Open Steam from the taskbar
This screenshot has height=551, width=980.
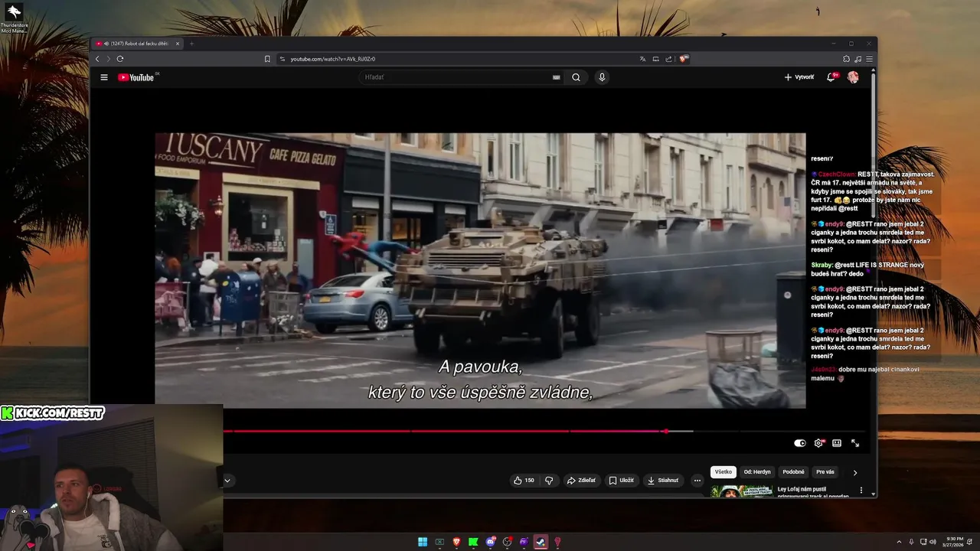[x=541, y=542]
